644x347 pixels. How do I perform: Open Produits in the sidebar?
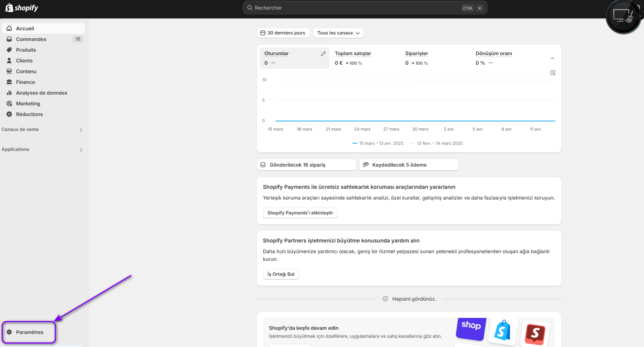tap(44, 50)
